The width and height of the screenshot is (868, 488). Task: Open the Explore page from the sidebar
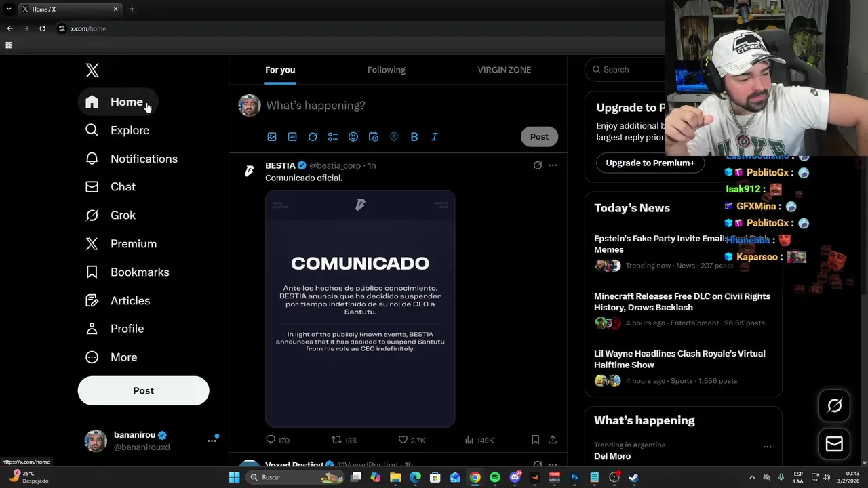[117, 130]
